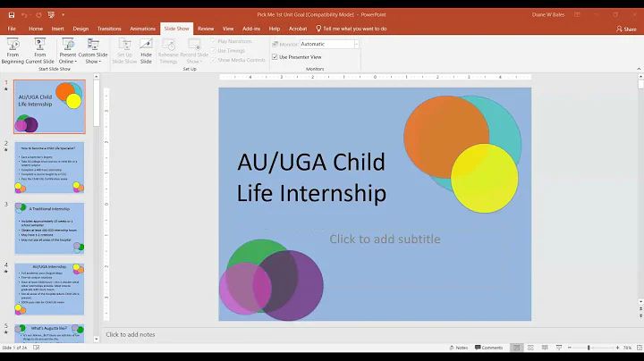This screenshot has height=361, width=644.
Task: Switch to the Transitions tab
Action: pyautogui.click(x=109, y=29)
